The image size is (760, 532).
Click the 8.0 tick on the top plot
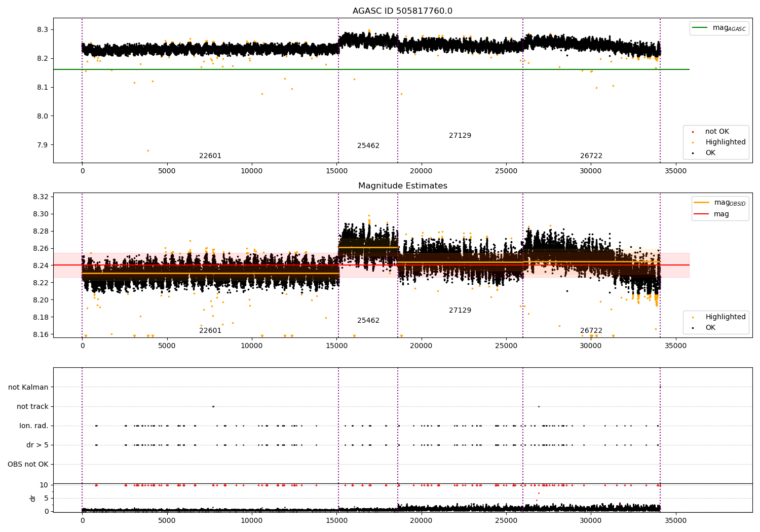43,117
